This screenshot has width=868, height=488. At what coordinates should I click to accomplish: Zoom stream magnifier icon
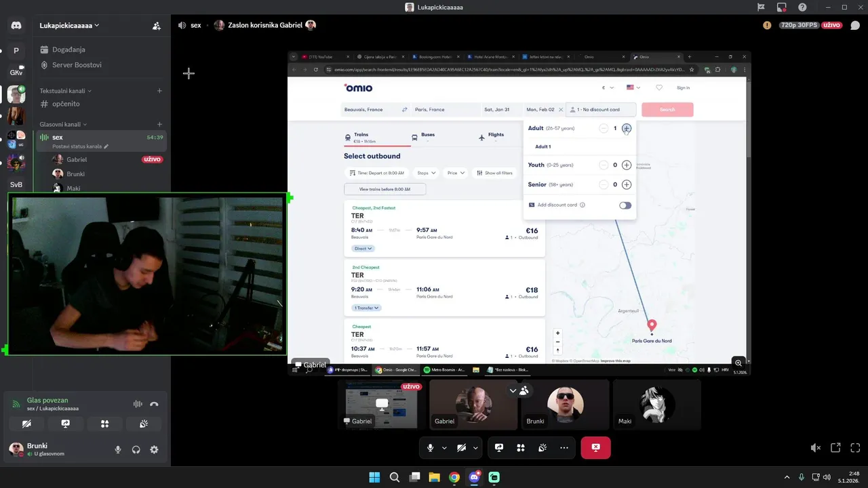tap(738, 363)
